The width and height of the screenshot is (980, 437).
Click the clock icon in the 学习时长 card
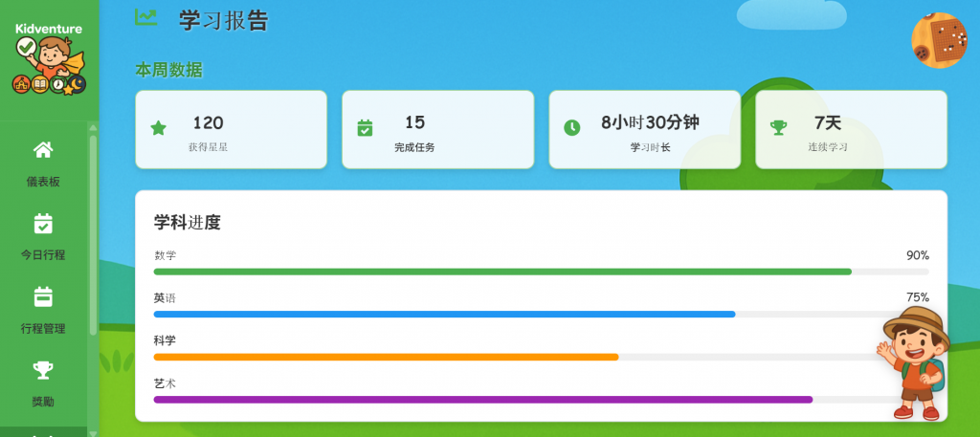click(572, 128)
